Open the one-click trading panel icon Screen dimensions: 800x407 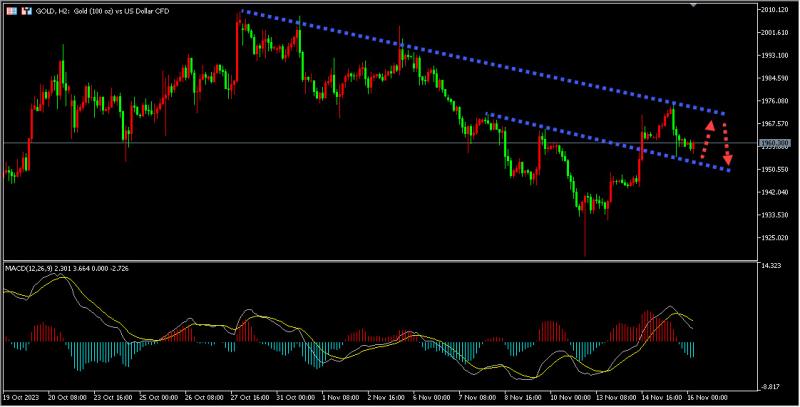point(12,11)
